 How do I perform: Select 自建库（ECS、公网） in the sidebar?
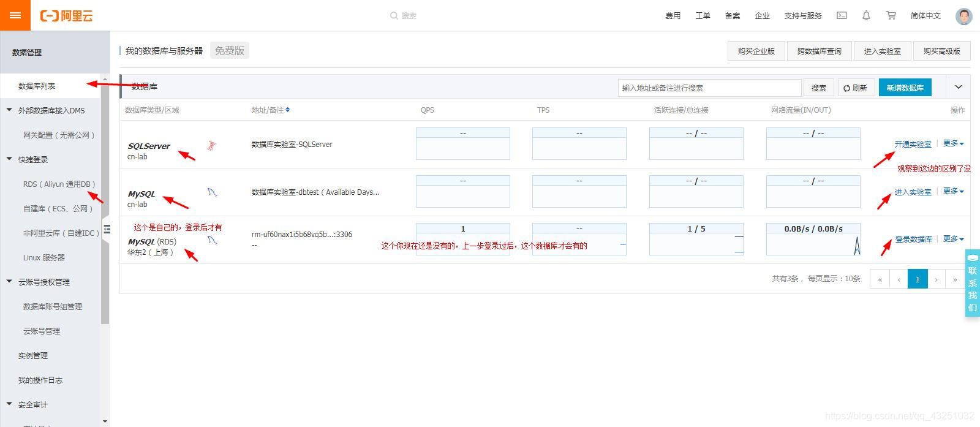point(58,208)
